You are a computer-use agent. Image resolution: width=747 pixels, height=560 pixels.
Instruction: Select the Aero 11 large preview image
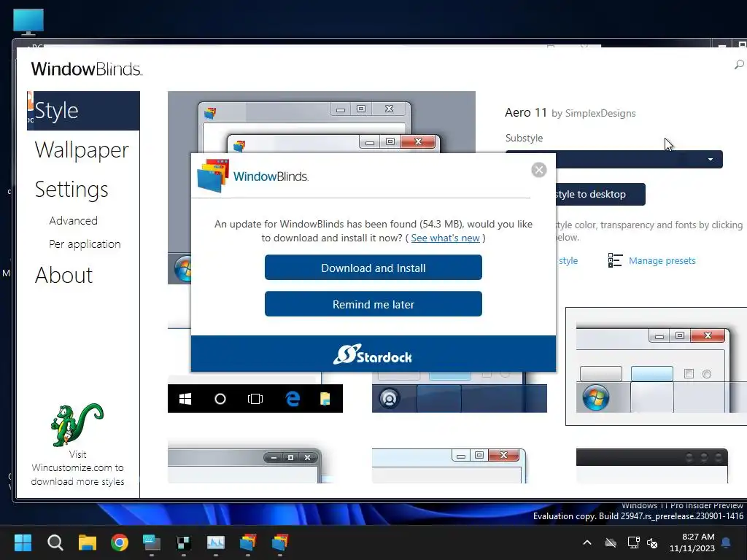pyautogui.click(x=322, y=122)
